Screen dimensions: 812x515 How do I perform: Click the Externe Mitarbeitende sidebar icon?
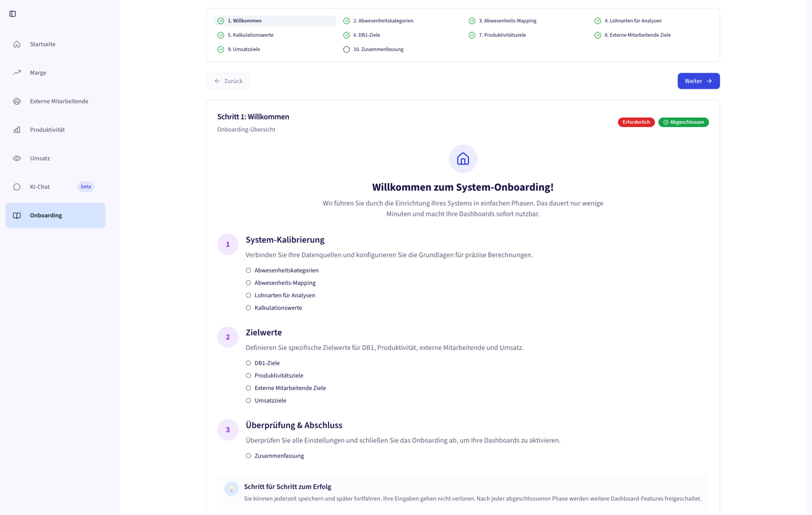click(17, 101)
